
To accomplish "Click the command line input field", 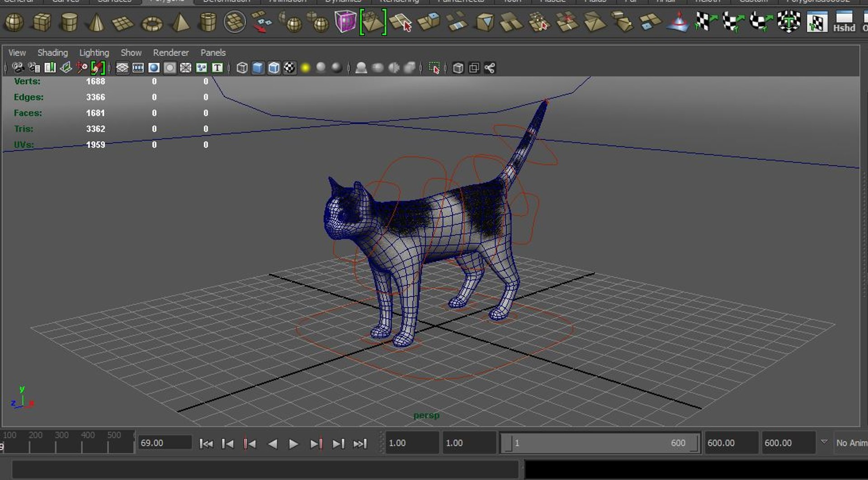I will click(265, 470).
